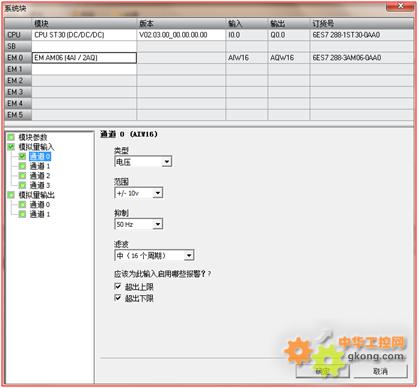Select 通道 1 under 模拟量输入
419x388 pixels.
(x=40, y=166)
